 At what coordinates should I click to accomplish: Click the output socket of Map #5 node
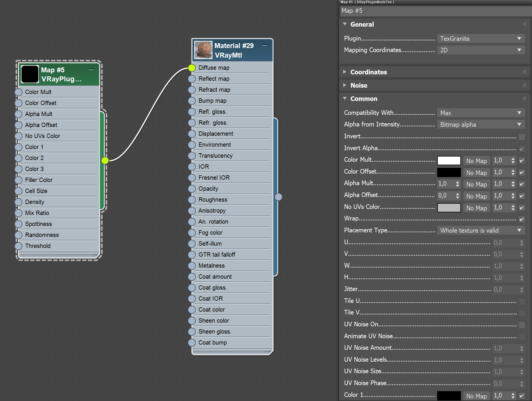[105, 160]
